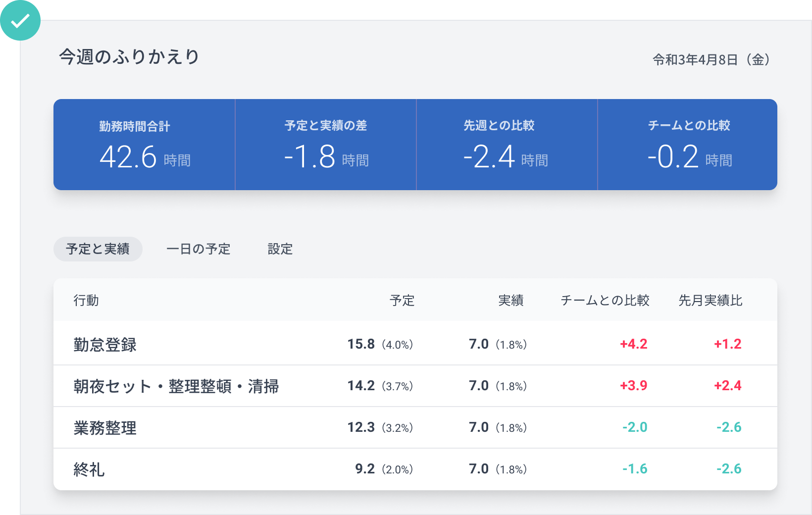Open the チームとの比較 summary card
The height and width of the screenshot is (515, 812).
688,144
